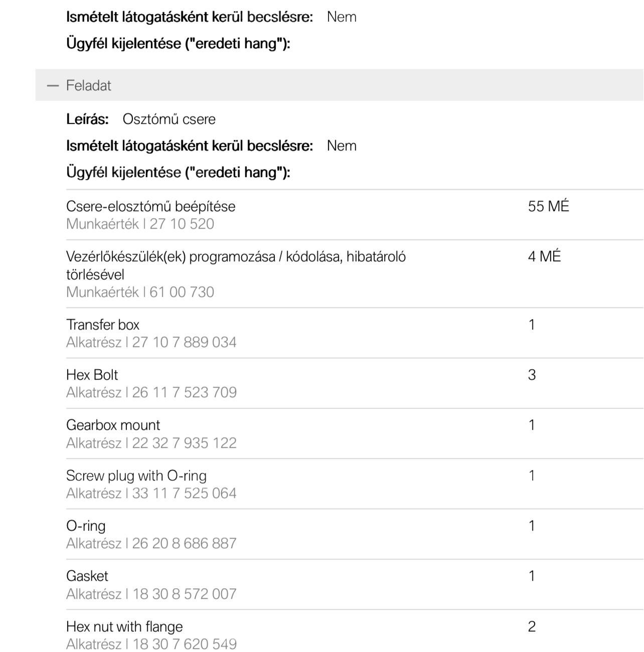This screenshot has height=652, width=644.
Task: Click the Hex Bolt quantity 3
Action: (532, 375)
